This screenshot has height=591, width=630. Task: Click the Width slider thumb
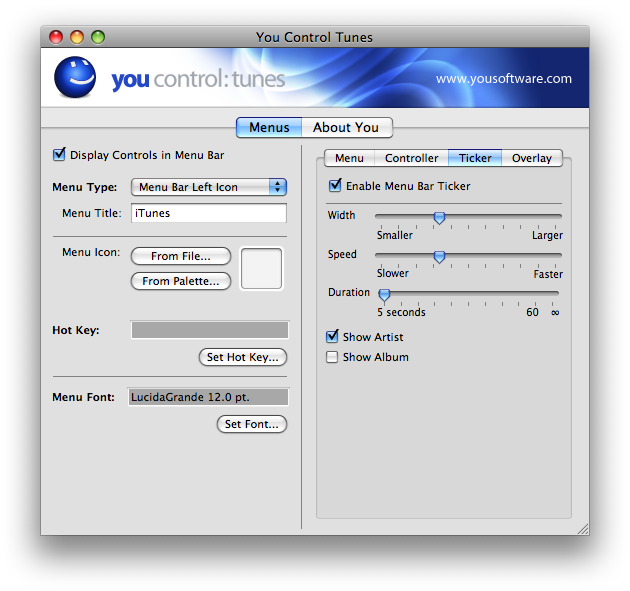tap(440, 218)
